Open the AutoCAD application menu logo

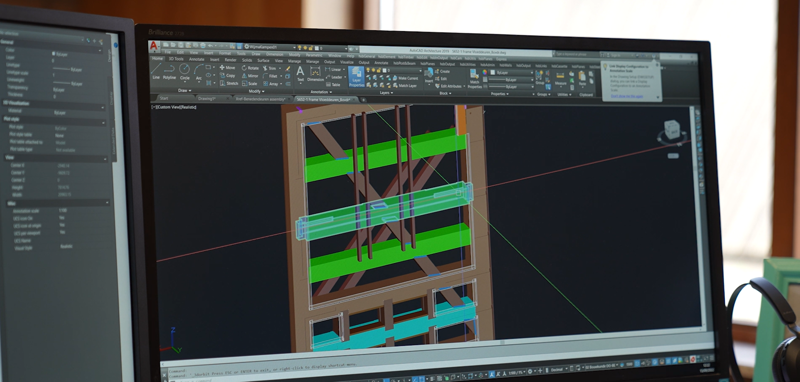154,46
